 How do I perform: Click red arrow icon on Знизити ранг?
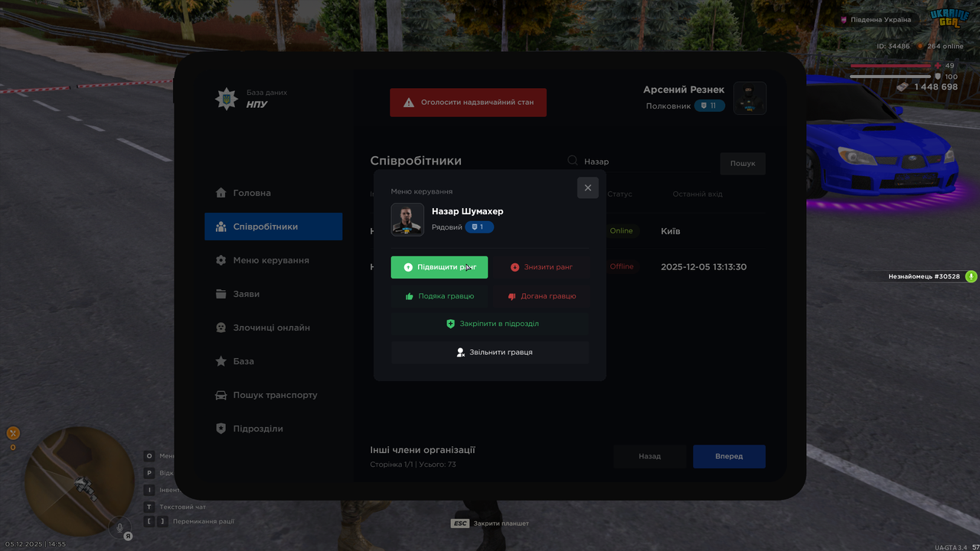(514, 267)
